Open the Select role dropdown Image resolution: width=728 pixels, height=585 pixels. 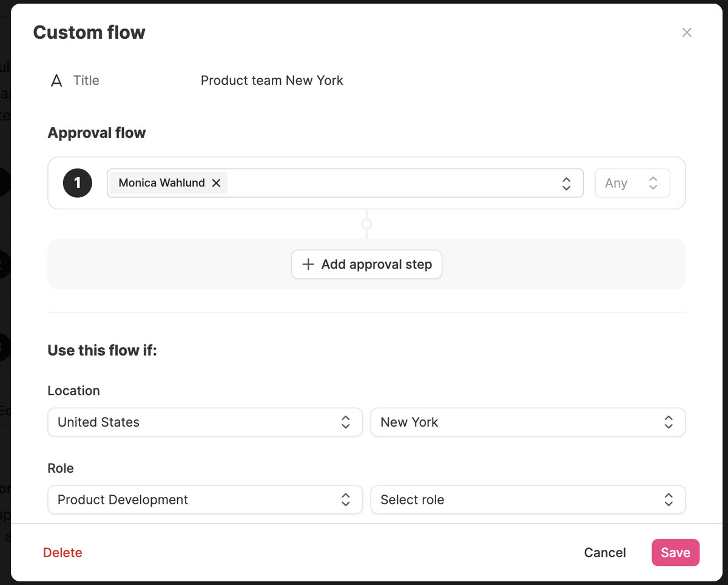(x=528, y=500)
